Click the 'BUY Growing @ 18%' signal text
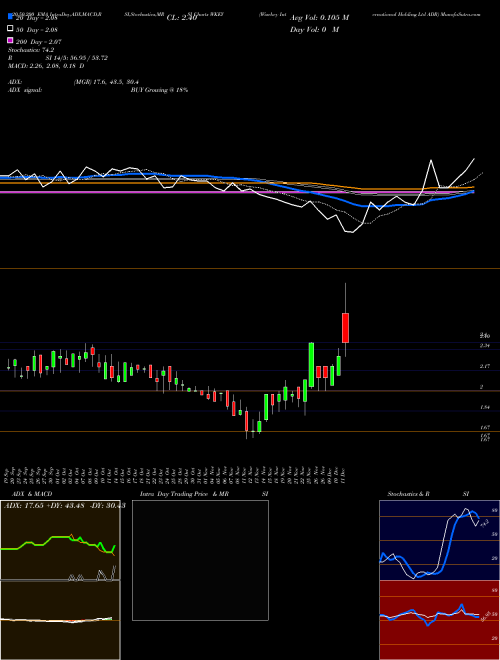 coord(159,90)
